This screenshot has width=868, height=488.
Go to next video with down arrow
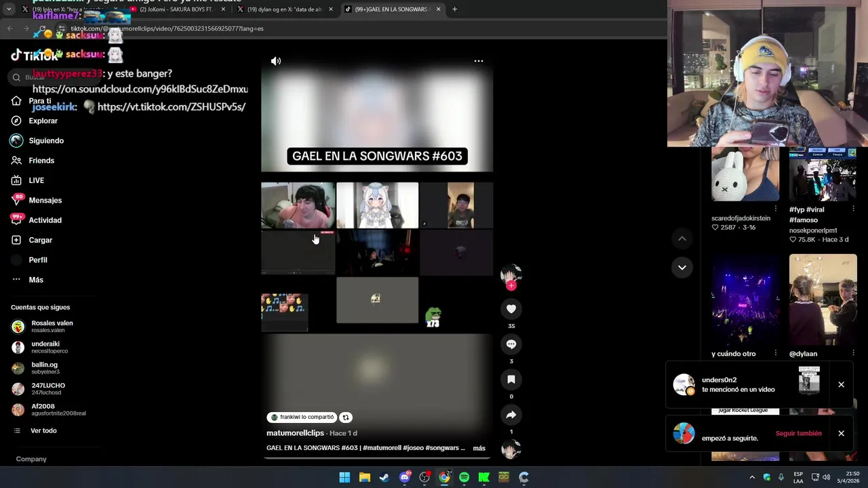coord(682,267)
